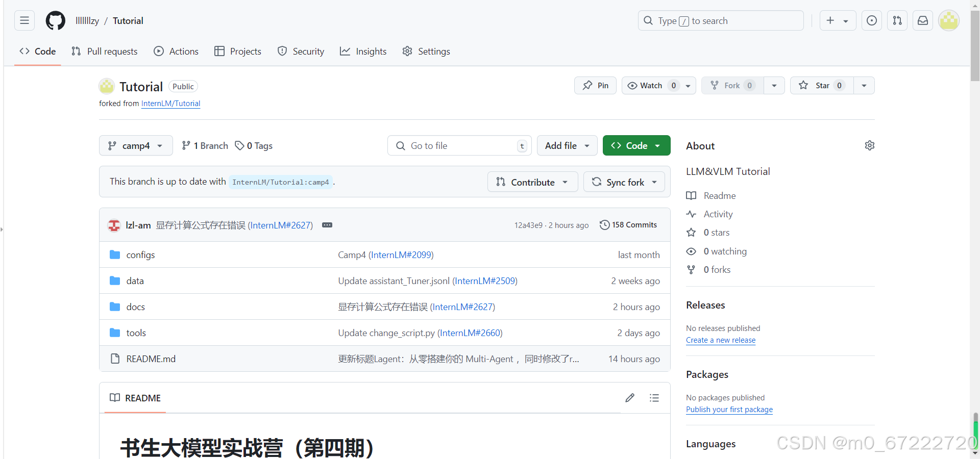980x459 pixels.
Task: Click Create a new release
Action: [x=721, y=340]
